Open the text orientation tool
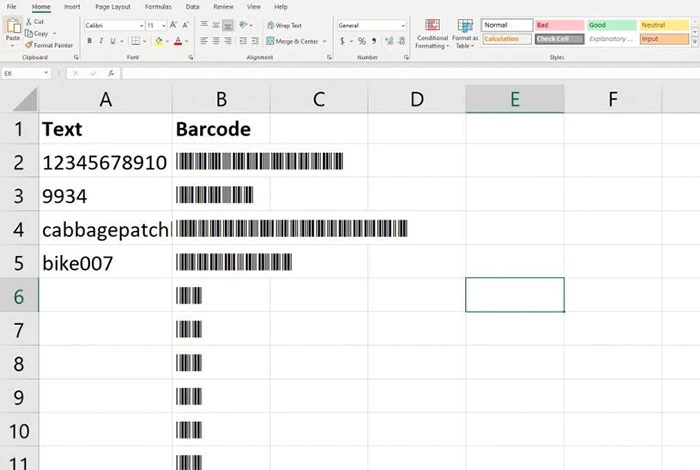700x470 pixels. pyautogui.click(x=244, y=25)
